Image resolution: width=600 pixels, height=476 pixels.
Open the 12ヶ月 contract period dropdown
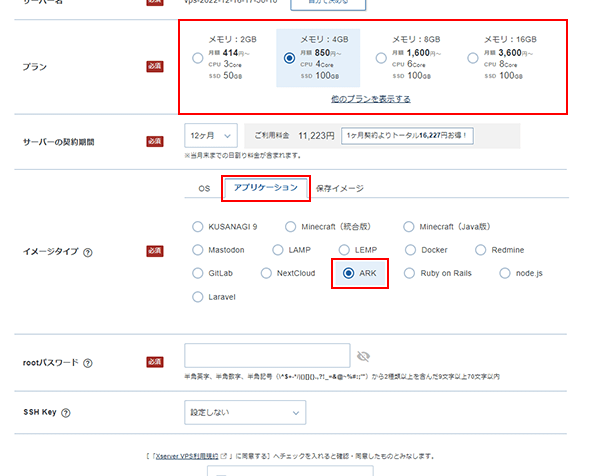[x=211, y=135]
